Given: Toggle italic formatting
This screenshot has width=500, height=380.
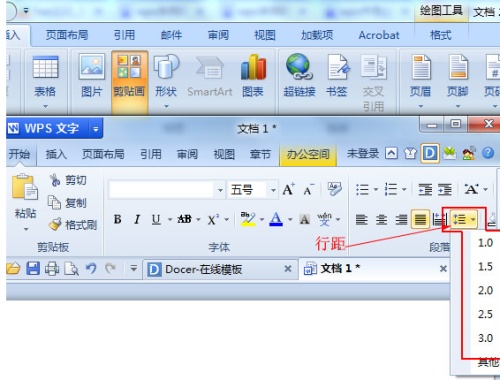Looking at the screenshot, I should [x=137, y=219].
